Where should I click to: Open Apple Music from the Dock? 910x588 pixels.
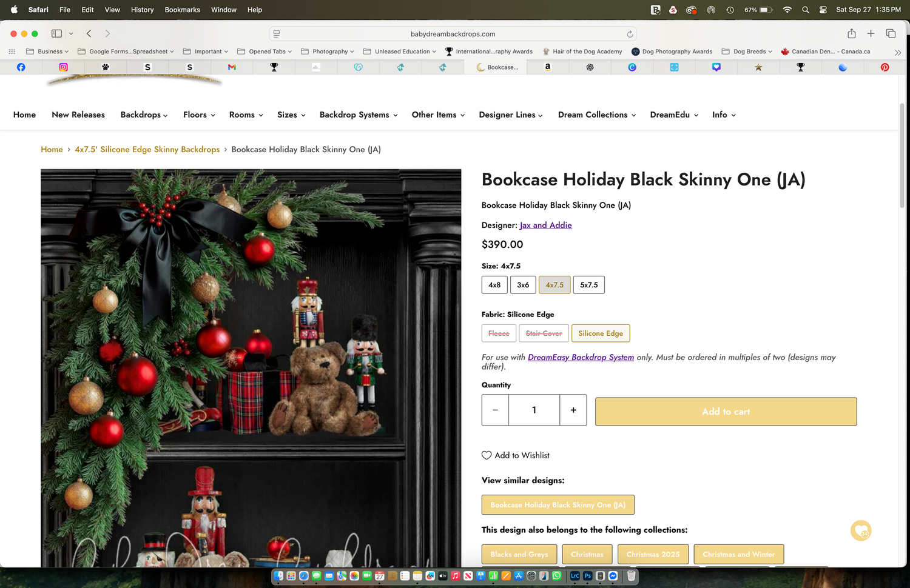[x=455, y=576]
